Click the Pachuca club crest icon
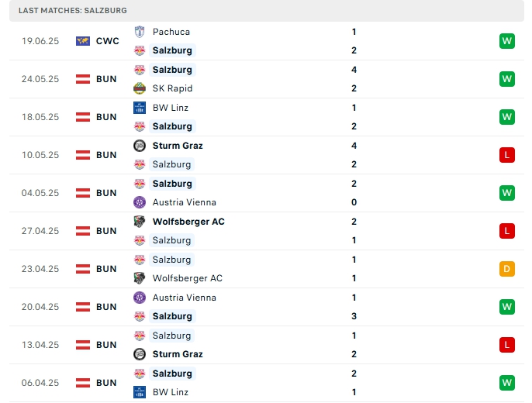The height and width of the screenshot is (403, 532). (140, 32)
